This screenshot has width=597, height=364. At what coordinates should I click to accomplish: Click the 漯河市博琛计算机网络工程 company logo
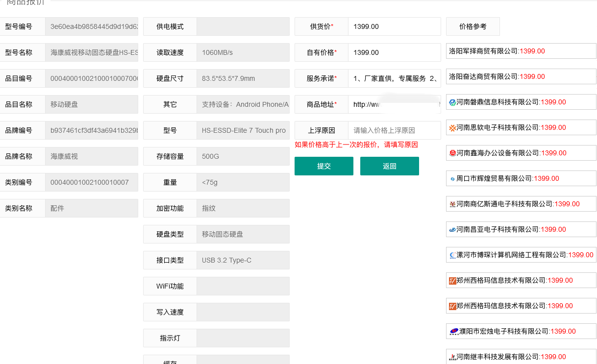click(x=452, y=255)
